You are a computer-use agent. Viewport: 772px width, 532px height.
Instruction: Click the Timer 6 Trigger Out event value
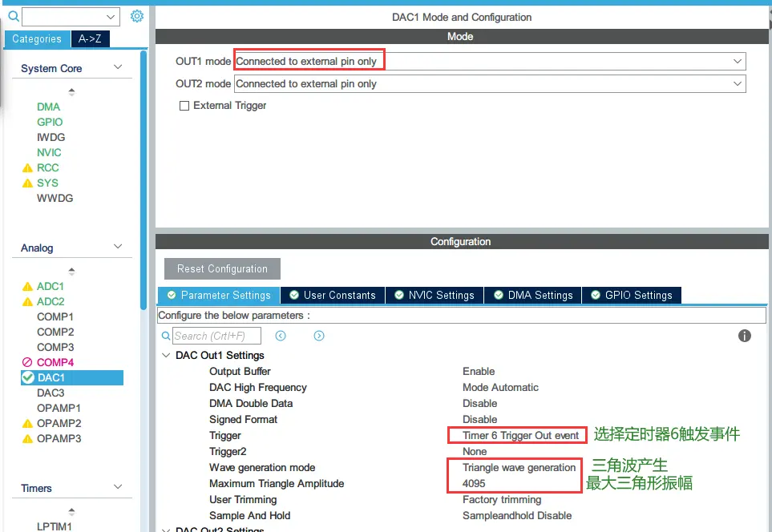[x=520, y=436]
